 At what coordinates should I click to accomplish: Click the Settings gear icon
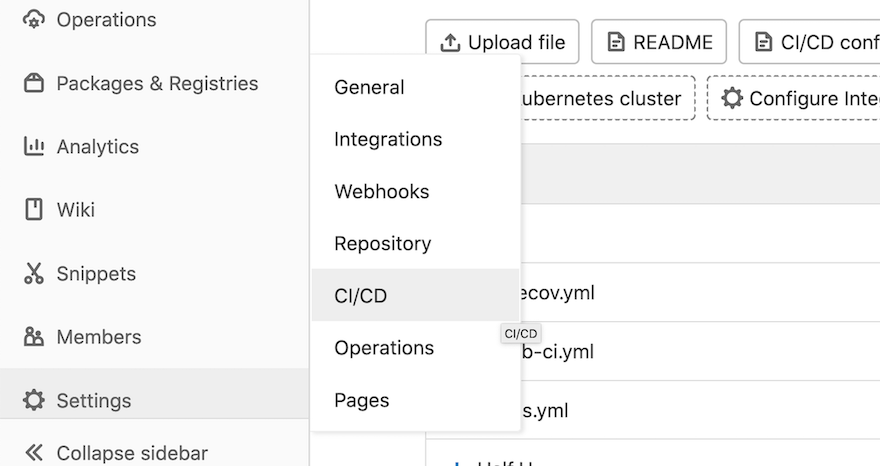[34, 400]
